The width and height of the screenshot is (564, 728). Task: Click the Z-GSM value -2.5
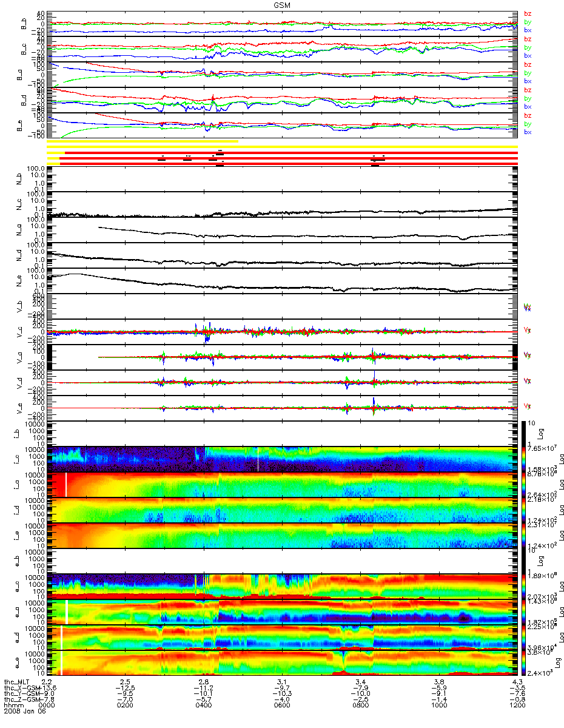pyautogui.click(x=361, y=699)
